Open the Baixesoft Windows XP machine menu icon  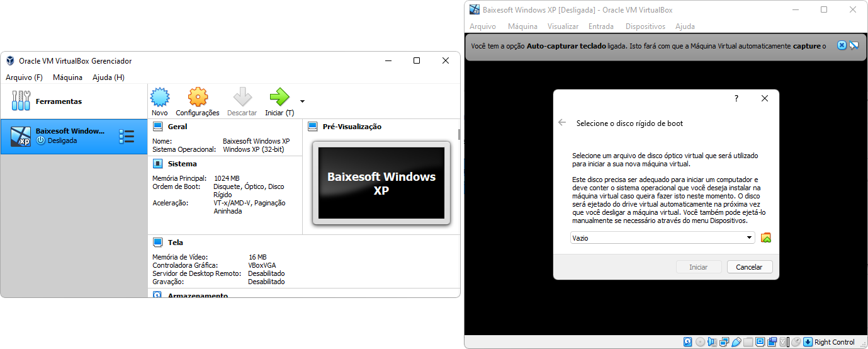[127, 136]
